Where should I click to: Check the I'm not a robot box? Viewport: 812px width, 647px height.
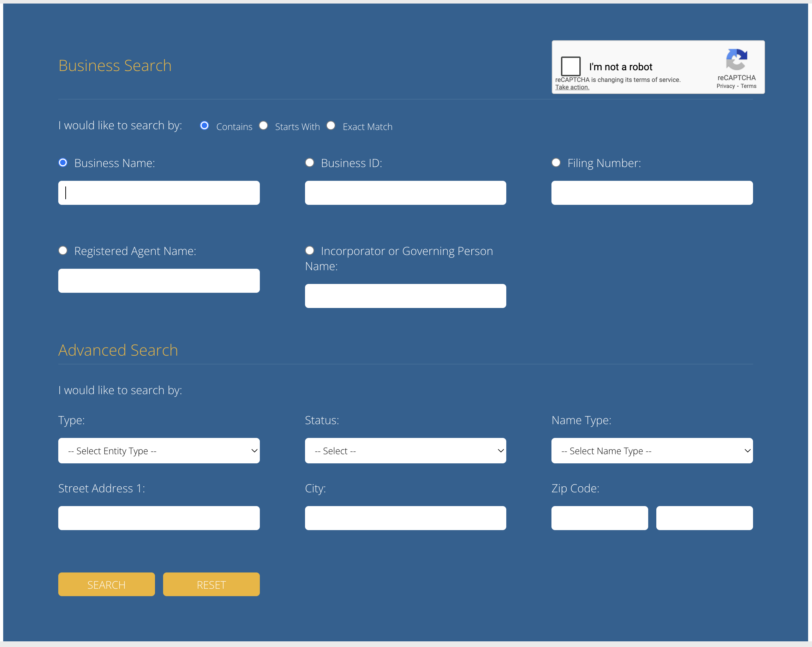(x=570, y=66)
